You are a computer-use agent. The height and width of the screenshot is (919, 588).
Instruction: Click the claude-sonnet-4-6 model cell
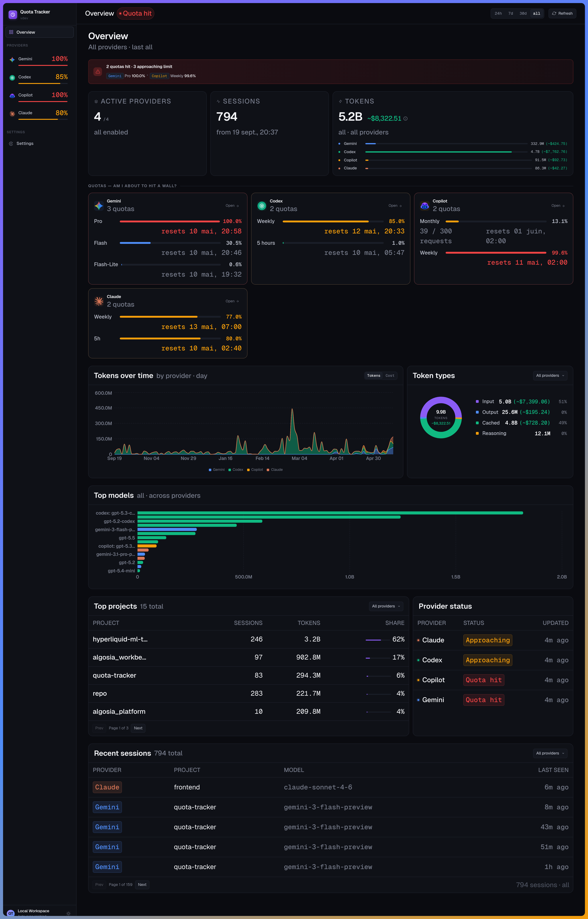[318, 787]
